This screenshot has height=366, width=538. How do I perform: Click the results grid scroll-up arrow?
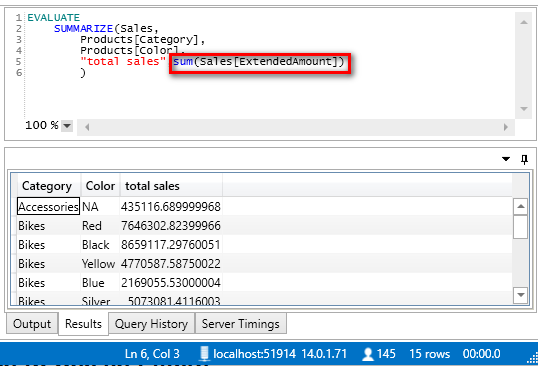point(521,206)
